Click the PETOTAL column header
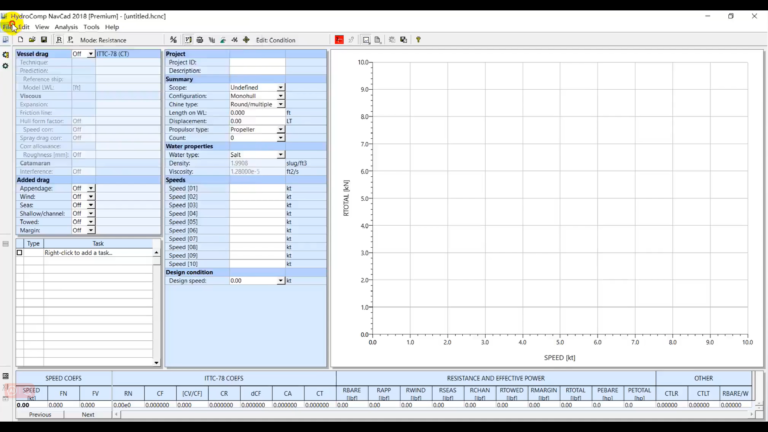The image size is (768, 432). coord(639,393)
